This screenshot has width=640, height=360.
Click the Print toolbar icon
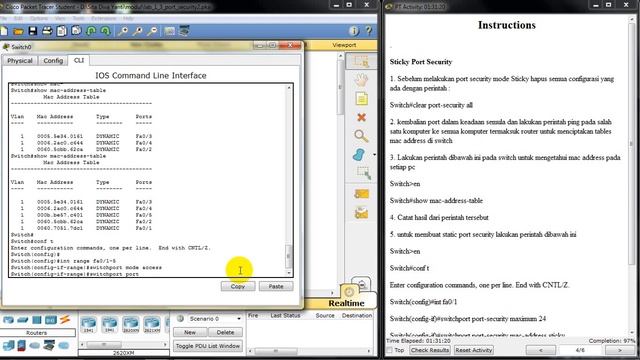click(47, 31)
